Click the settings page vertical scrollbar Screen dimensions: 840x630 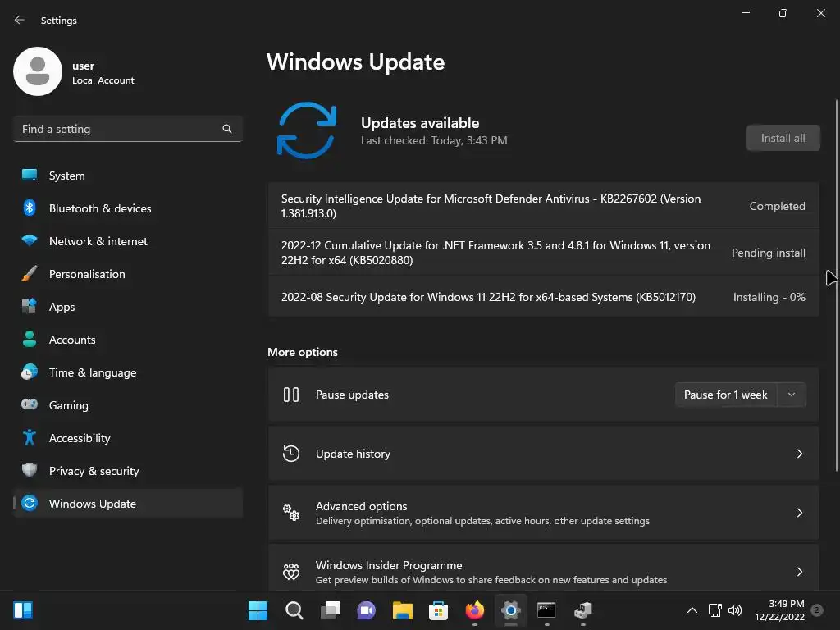pyautogui.click(x=836, y=285)
